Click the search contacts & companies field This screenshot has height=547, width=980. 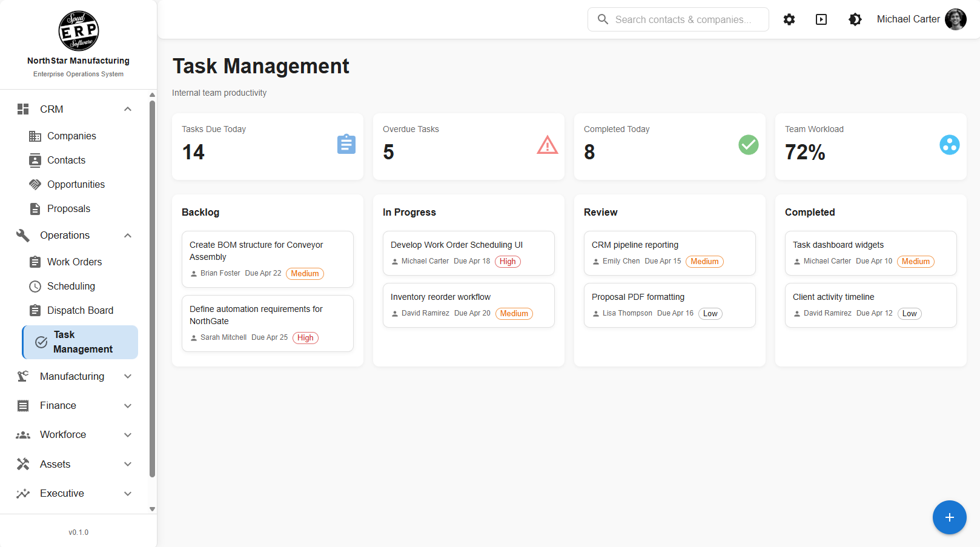pos(678,19)
